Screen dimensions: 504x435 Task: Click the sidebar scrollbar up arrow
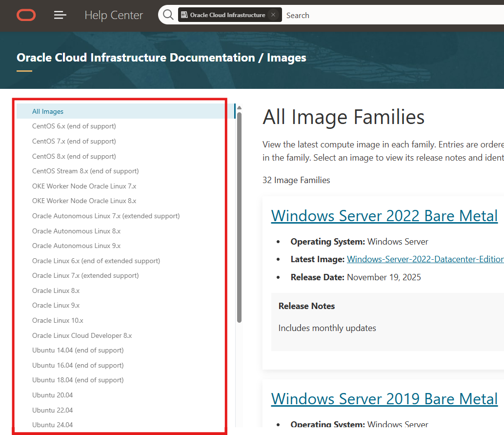coord(239,108)
